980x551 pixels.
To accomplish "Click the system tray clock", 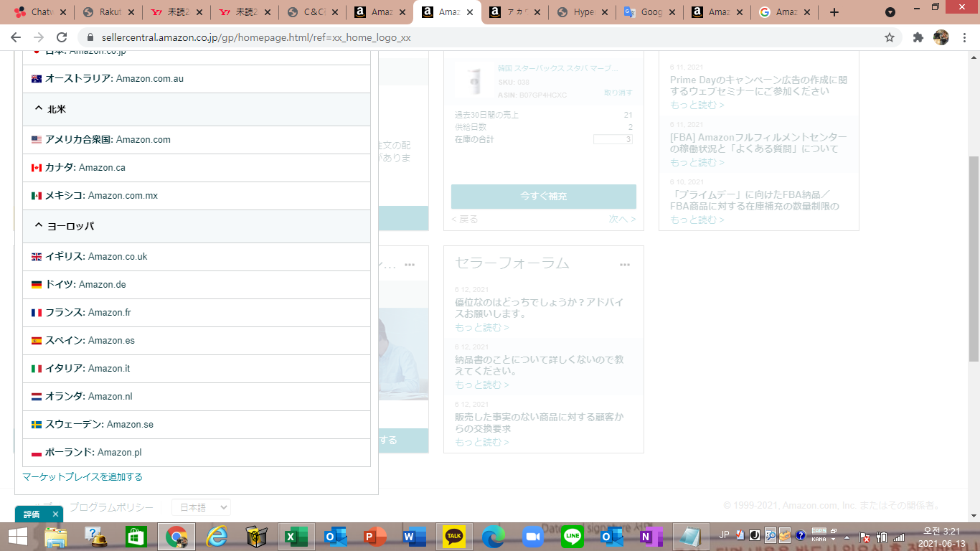I will [941, 537].
